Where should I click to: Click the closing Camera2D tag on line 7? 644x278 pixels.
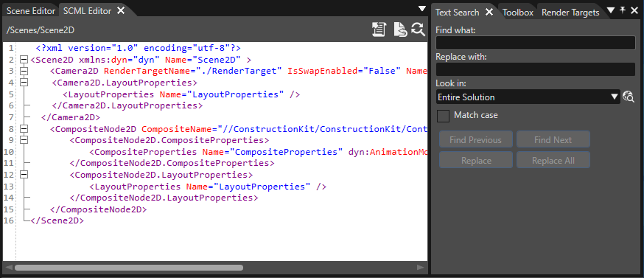click(x=71, y=117)
